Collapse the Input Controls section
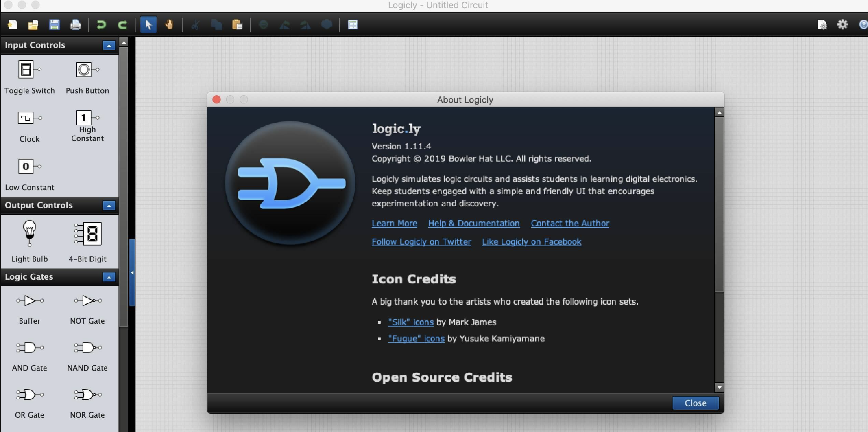The image size is (868, 432). (109, 45)
